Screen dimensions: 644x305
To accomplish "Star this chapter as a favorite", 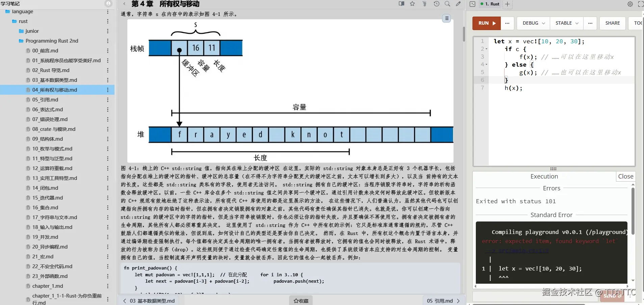I will (x=412, y=4).
